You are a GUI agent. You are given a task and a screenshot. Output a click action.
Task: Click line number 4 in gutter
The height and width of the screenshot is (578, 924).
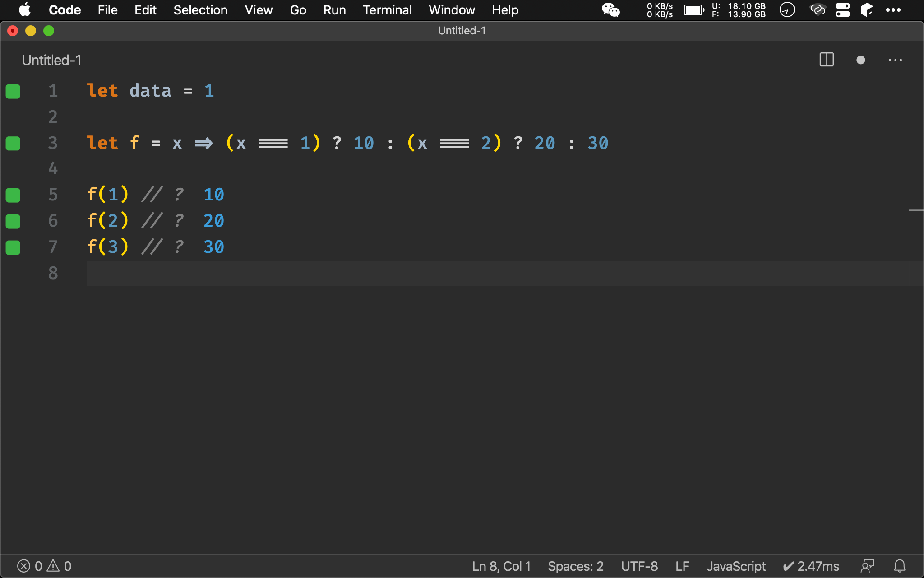point(53,169)
